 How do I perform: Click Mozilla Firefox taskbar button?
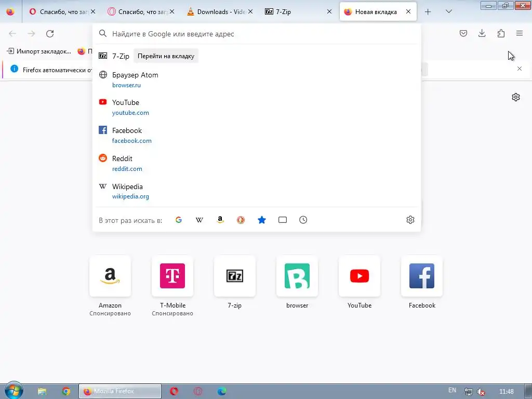pos(120,391)
